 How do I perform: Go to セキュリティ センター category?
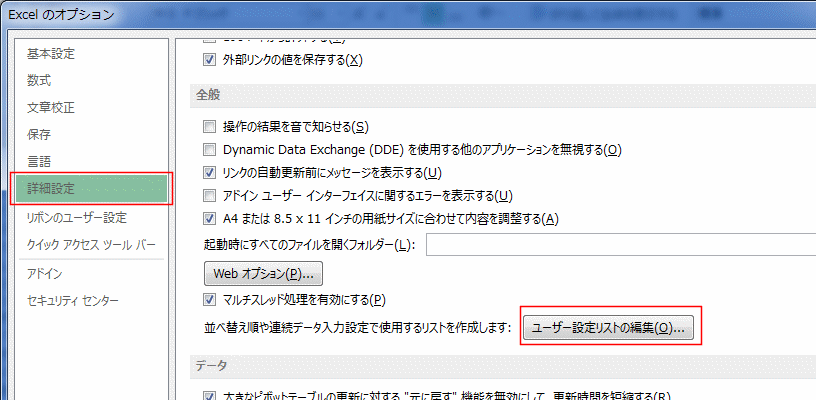(72, 301)
